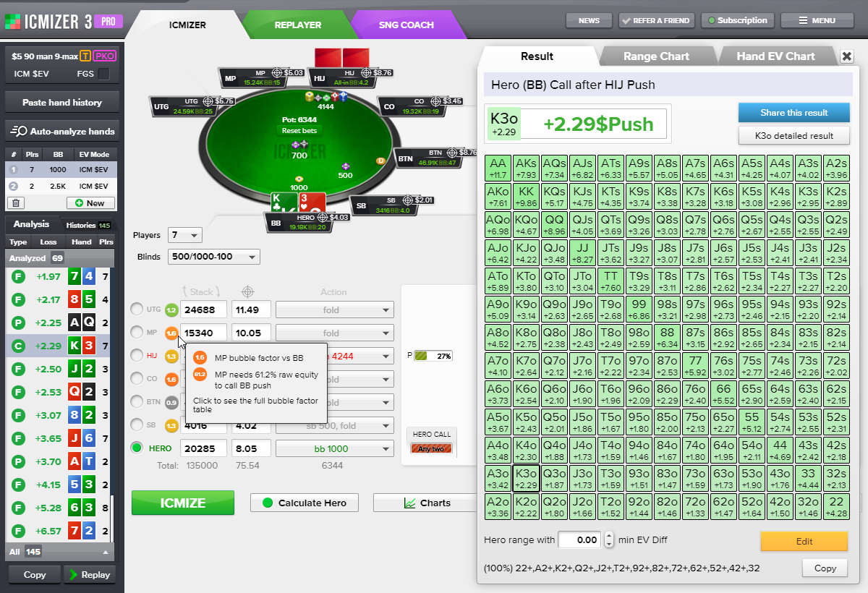The image size is (868, 593).
Task: Open the Range Chart tab
Action: tap(656, 56)
